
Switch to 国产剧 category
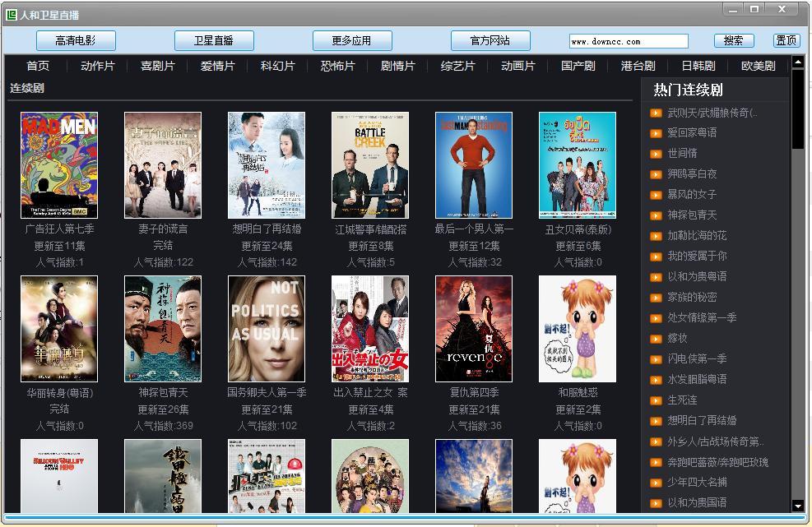[578, 66]
